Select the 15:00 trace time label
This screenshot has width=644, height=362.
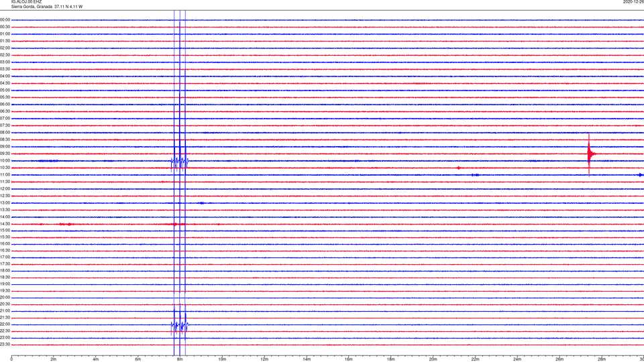[x=5, y=231]
